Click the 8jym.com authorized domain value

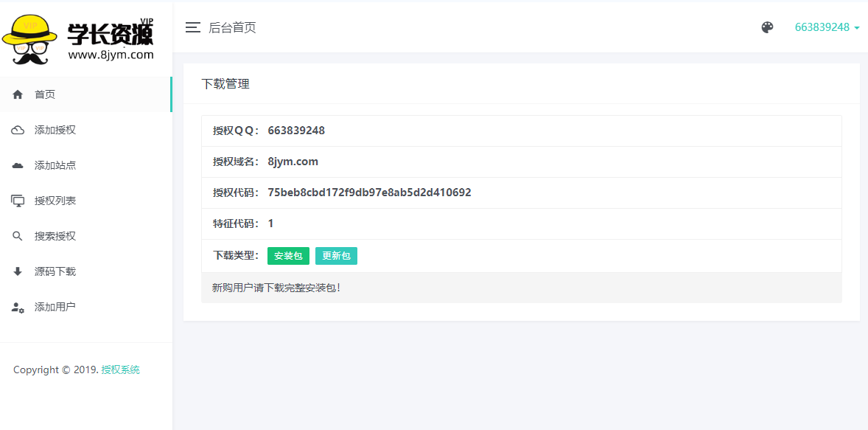tap(293, 162)
